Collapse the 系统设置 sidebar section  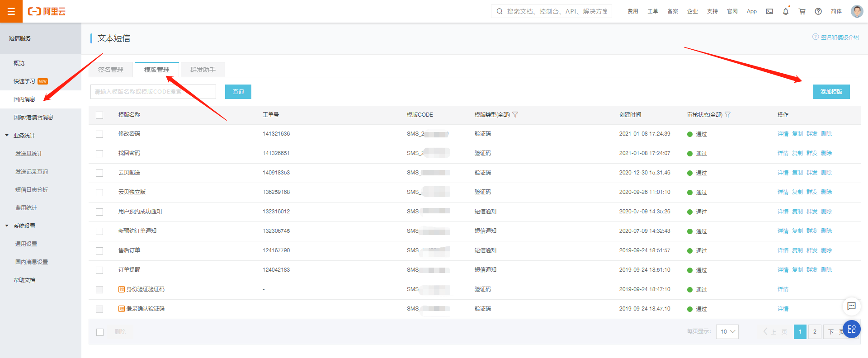point(7,226)
